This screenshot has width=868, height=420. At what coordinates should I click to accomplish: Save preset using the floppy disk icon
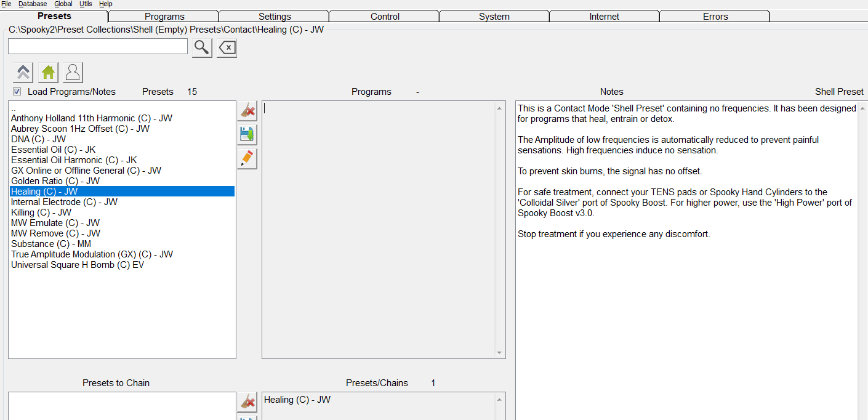pos(247,134)
